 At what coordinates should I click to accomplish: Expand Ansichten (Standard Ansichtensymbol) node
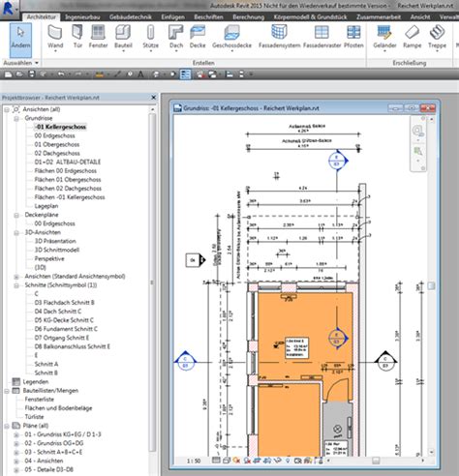(x=16, y=277)
